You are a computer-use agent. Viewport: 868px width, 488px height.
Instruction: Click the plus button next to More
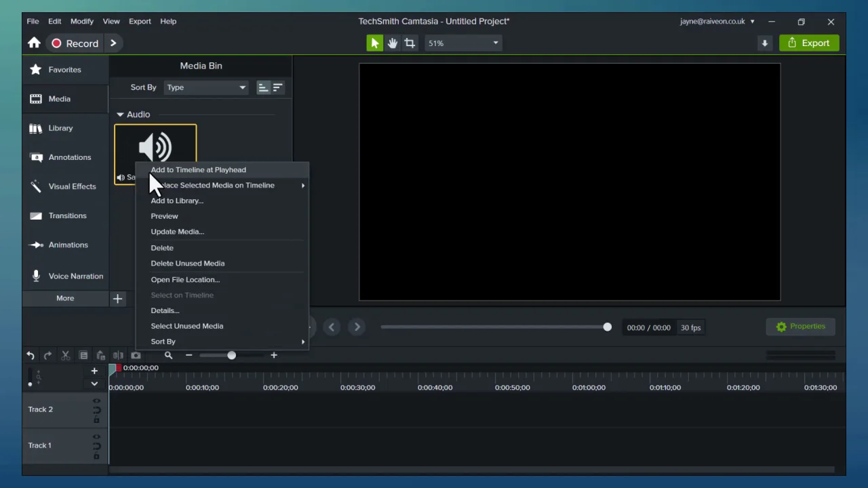coord(117,298)
